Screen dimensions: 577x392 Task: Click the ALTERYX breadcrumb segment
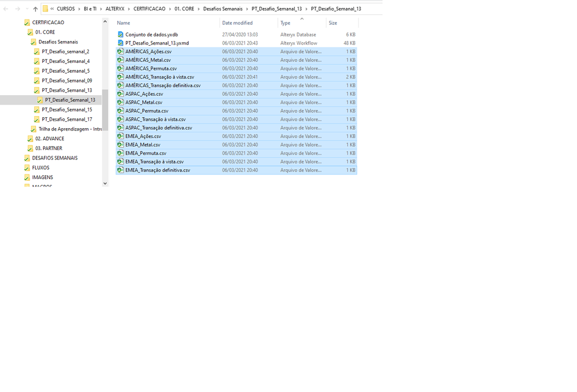(115, 9)
